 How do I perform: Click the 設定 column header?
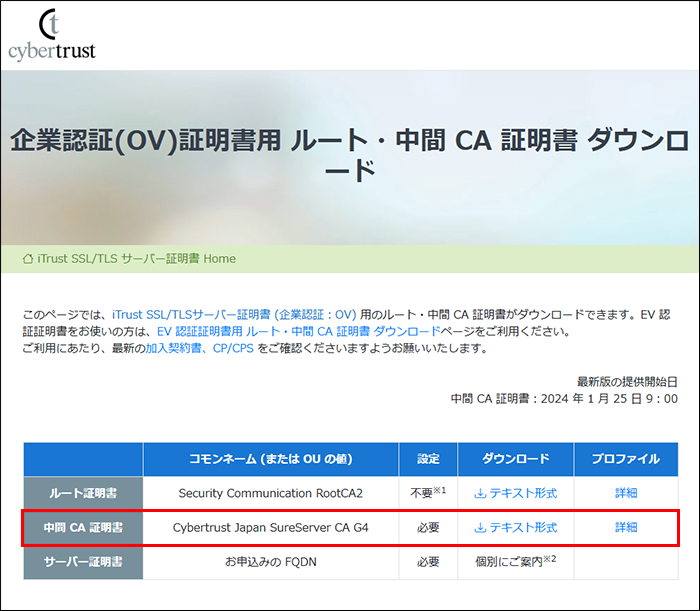pyautogui.click(x=428, y=459)
